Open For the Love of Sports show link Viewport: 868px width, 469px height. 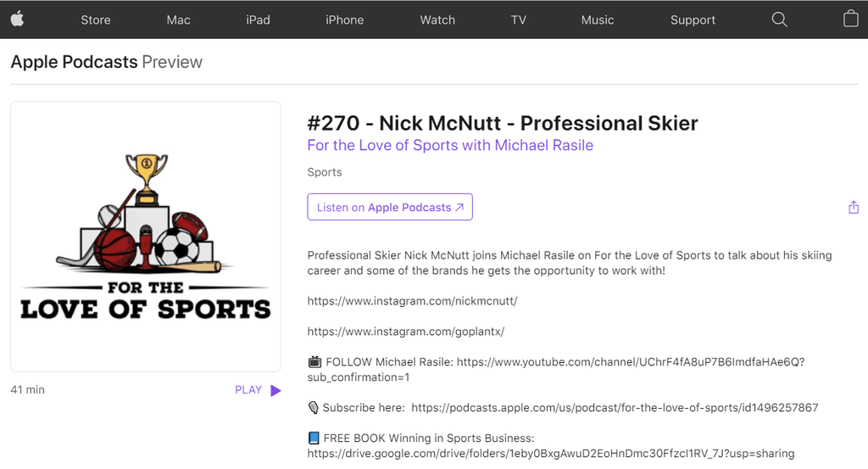(x=450, y=145)
